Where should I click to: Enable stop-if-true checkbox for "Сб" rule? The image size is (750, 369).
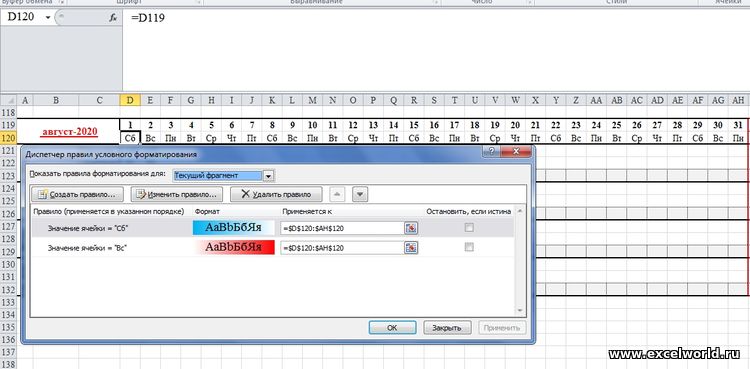(x=469, y=228)
